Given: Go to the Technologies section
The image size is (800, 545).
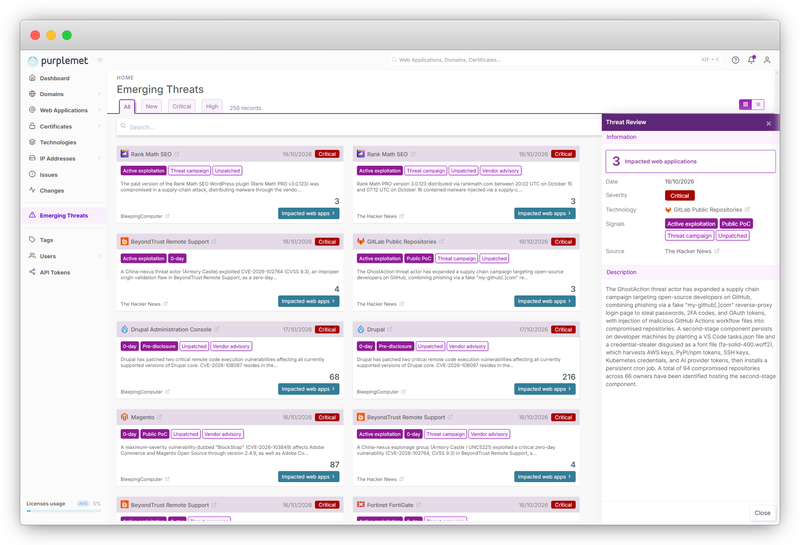Looking at the screenshot, I should pyautogui.click(x=58, y=142).
